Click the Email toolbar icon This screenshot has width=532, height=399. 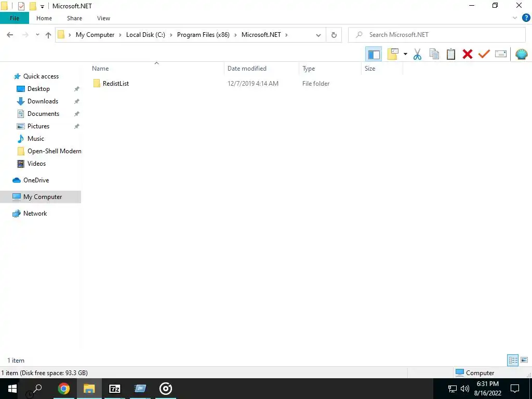pos(500,54)
